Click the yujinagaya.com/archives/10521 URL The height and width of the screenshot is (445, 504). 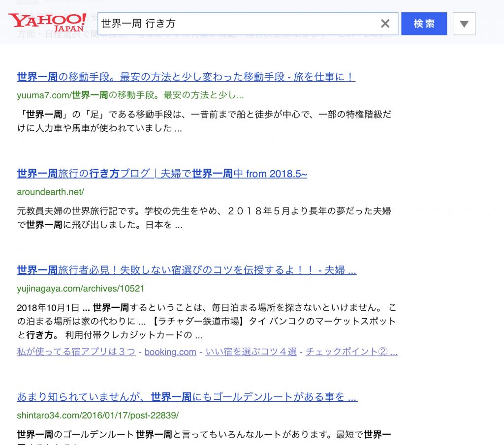[x=80, y=288]
